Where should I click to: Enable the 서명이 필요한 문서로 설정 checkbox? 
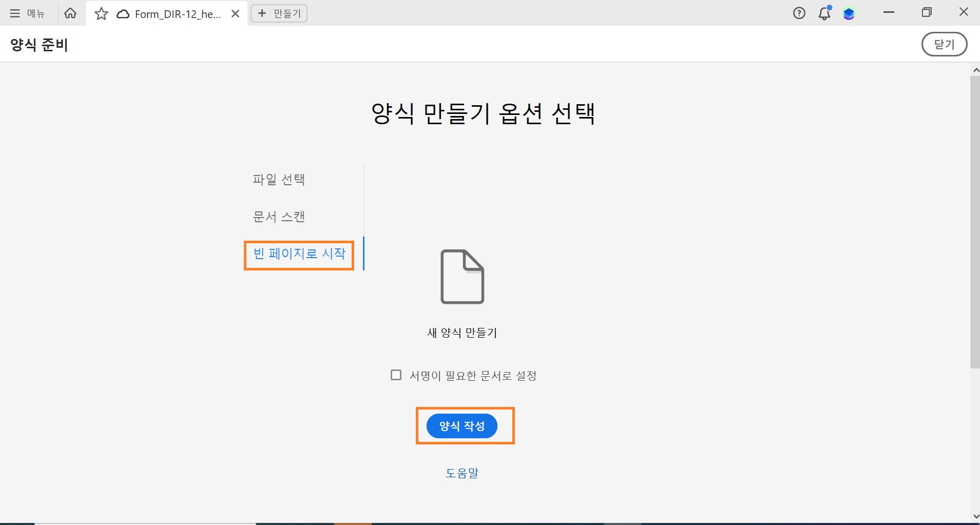pyautogui.click(x=395, y=375)
